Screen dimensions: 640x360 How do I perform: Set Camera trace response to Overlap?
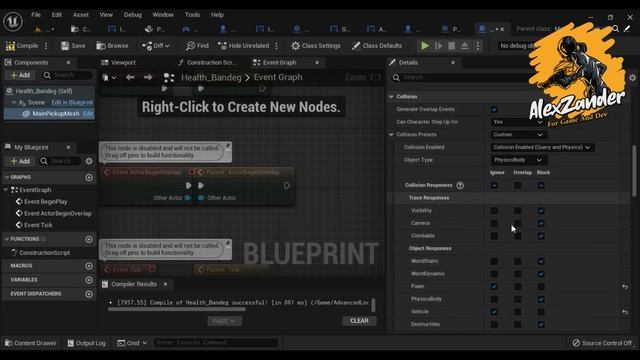[x=518, y=224]
